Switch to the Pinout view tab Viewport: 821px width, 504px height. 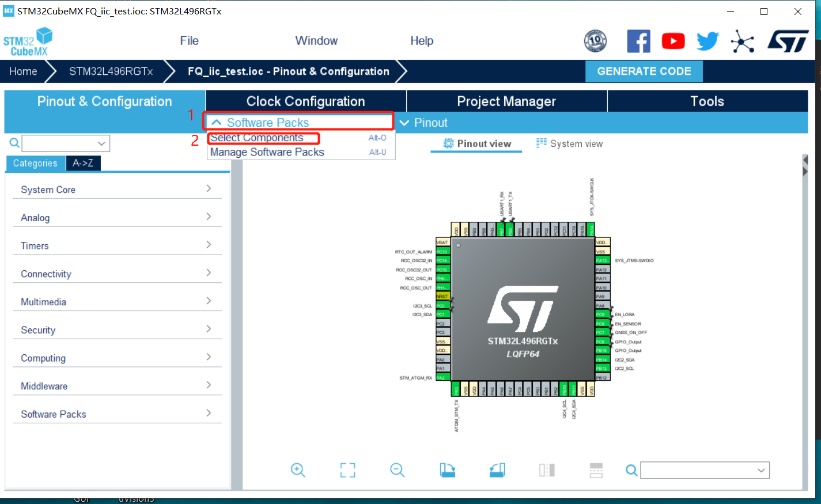point(477,144)
